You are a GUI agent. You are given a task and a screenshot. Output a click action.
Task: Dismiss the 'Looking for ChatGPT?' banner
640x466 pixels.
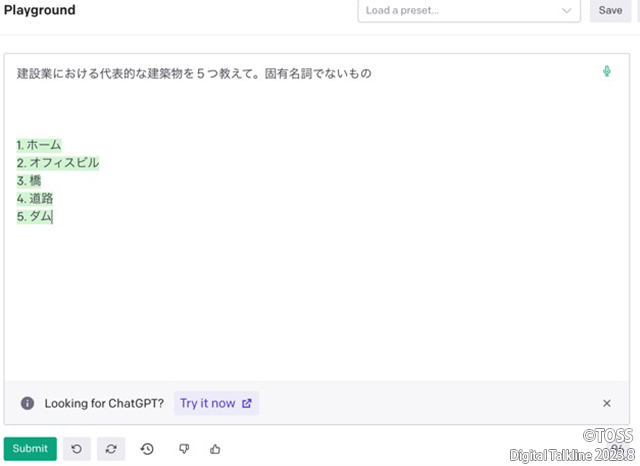point(606,403)
